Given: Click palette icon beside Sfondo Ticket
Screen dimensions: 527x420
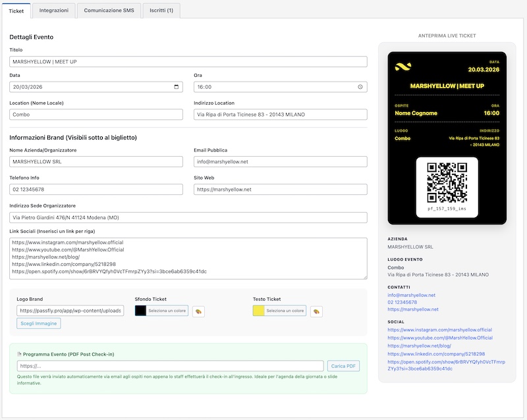Looking at the screenshot, I should (x=198, y=311).
